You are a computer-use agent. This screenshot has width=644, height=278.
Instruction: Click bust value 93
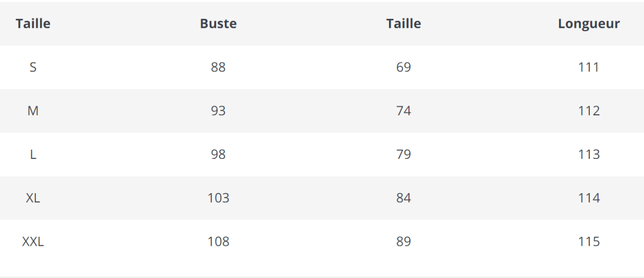pyautogui.click(x=218, y=111)
